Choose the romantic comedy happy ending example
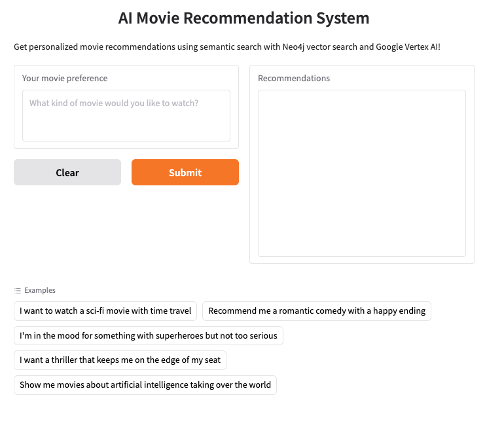Image resolution: width=485 pixels, height=448 pixels. pos(317,311)
